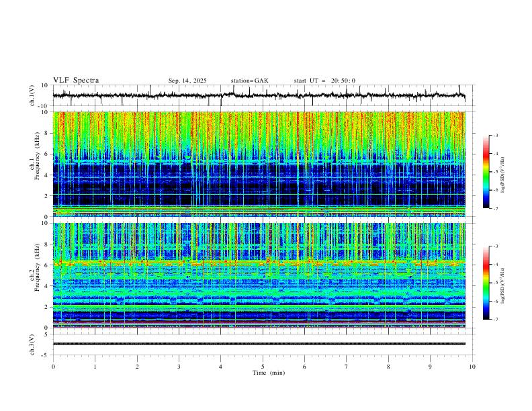
Task: Click the "-3" tick on ch.1 colorbar
Action: point(495,135)
